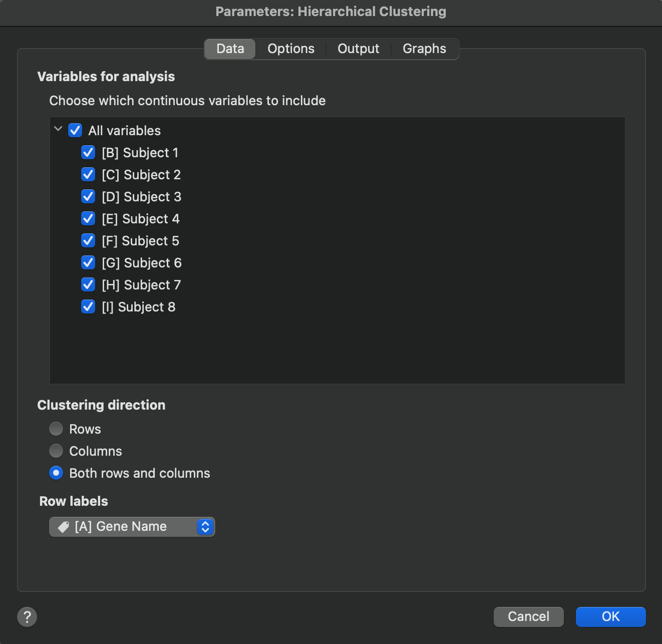The height and width of the screenshot is (644, 662).
Task: Toggle the [C] Subject 2 checkbox
Action: [x=88, y=175]
